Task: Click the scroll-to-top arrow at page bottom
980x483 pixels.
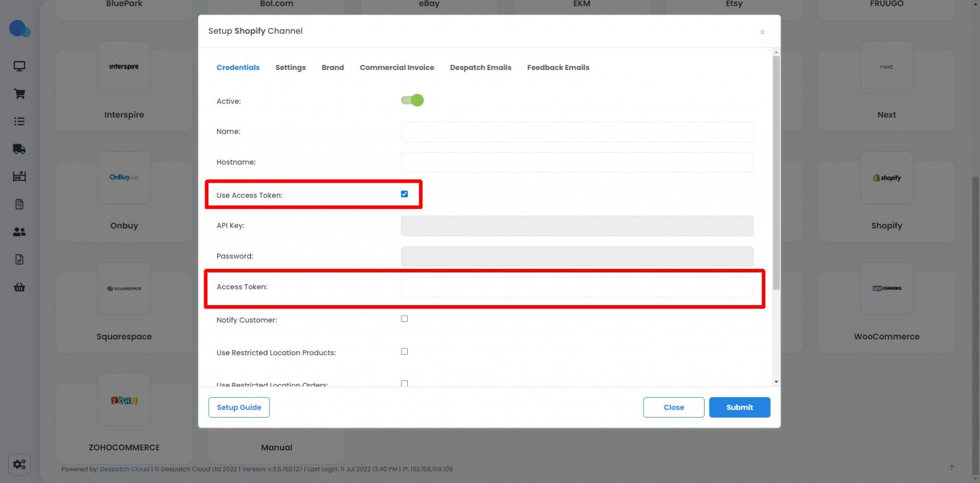Action: point(951,467)
